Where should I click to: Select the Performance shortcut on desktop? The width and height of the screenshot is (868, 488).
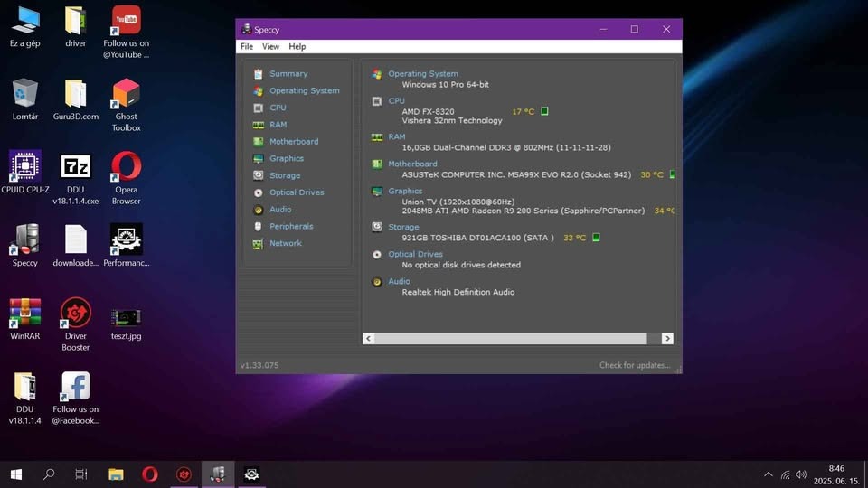(127, 246)
